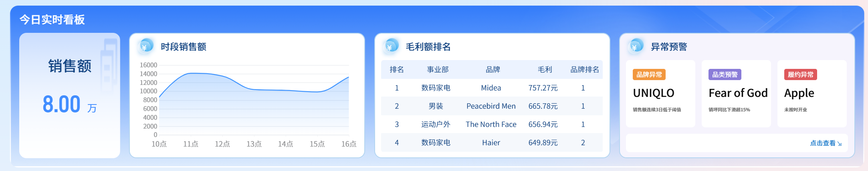Click the yen icon beside 异常预警
Screen dimensions: 868x171
(636, 46)
